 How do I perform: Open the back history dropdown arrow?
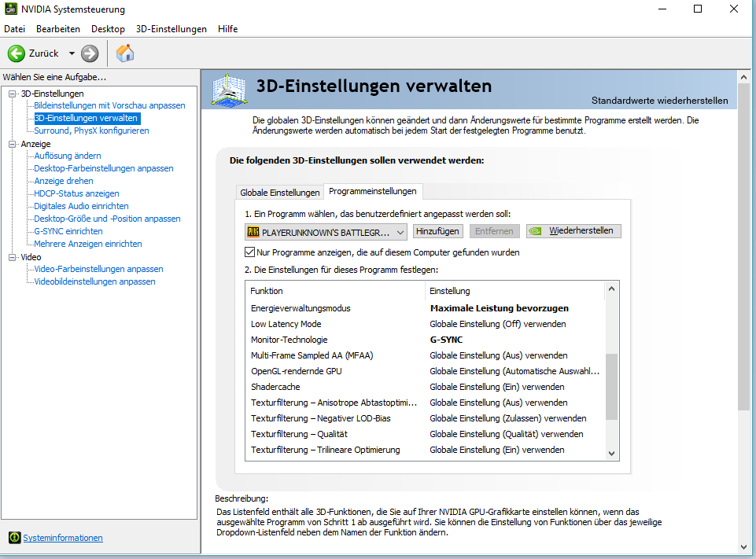point(72,53)
